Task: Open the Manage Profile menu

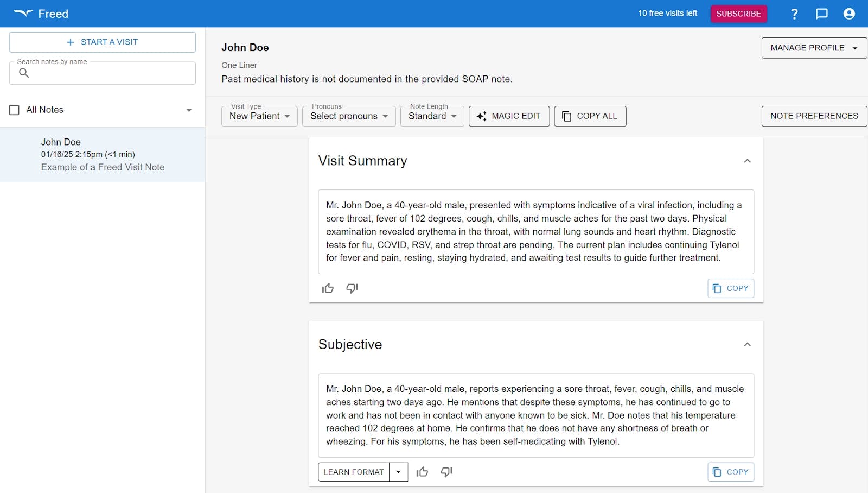Action: point(814,48)
